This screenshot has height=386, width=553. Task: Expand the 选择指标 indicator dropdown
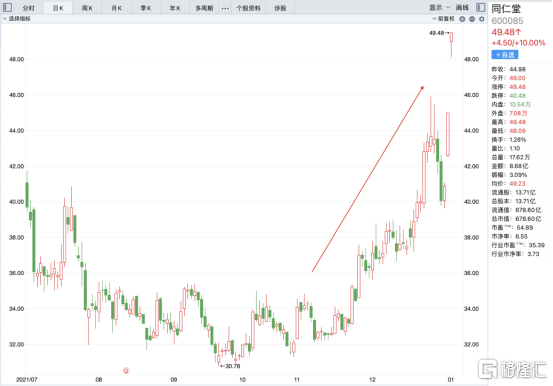(x=17, y=19)
